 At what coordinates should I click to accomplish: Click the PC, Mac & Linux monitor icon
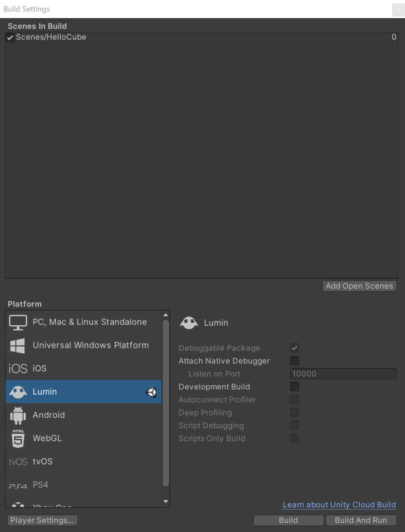click(18, 322)
